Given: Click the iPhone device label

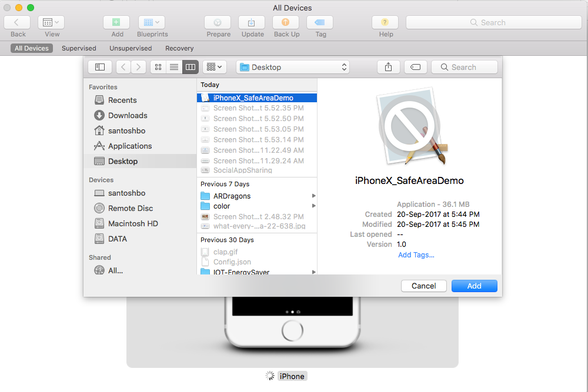Looking at the screenshot, I should tap(292, 376).
